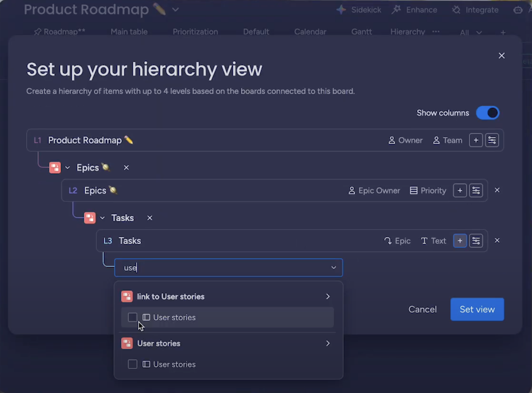Check the bottom User stories board checkbox

(x=132, y=364)
